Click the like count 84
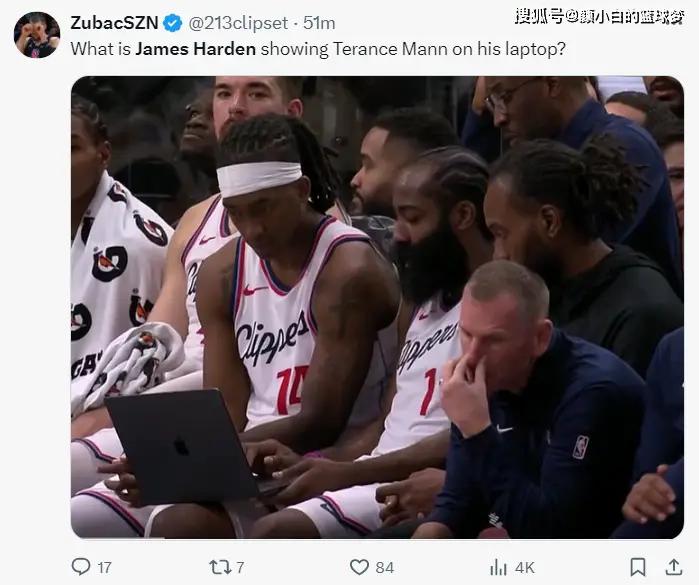The height and width of the screenshot is (585, 699). (x=384, y=568)
